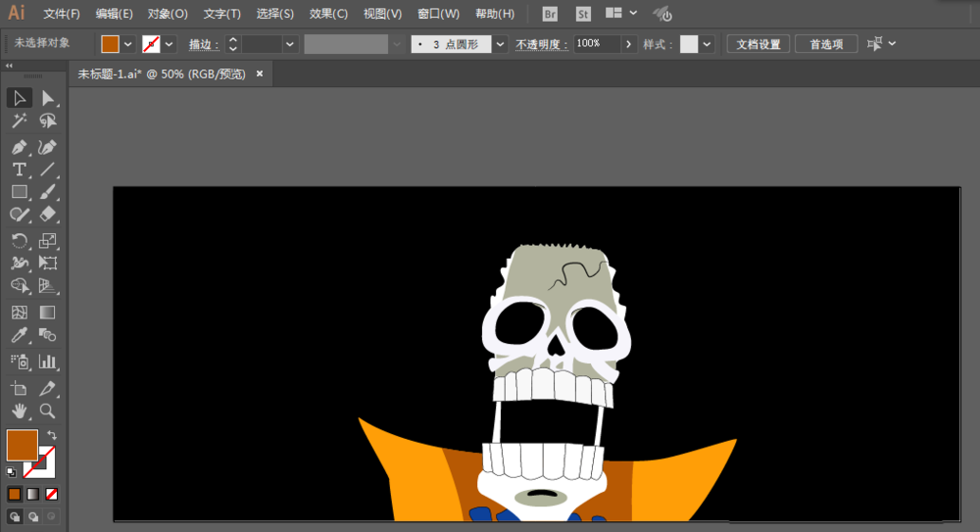Choose the Free Transform tool

coord(47,264)
